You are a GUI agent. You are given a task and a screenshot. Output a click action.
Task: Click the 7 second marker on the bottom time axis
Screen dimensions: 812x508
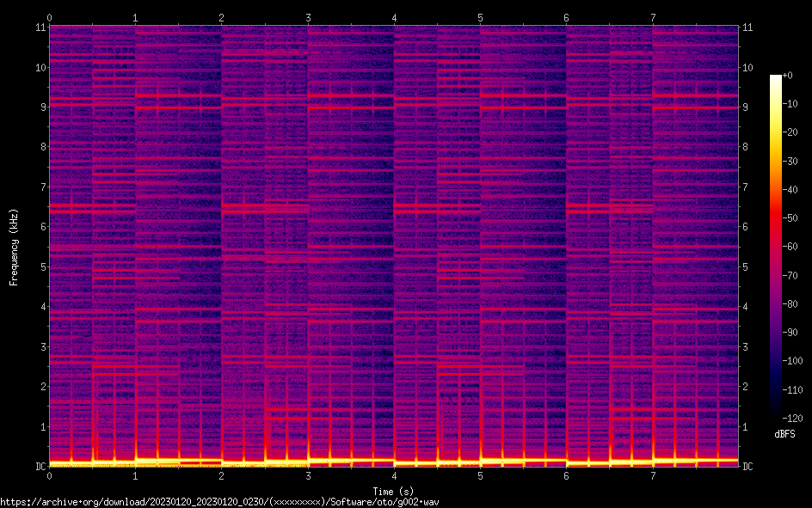[653, 475]
